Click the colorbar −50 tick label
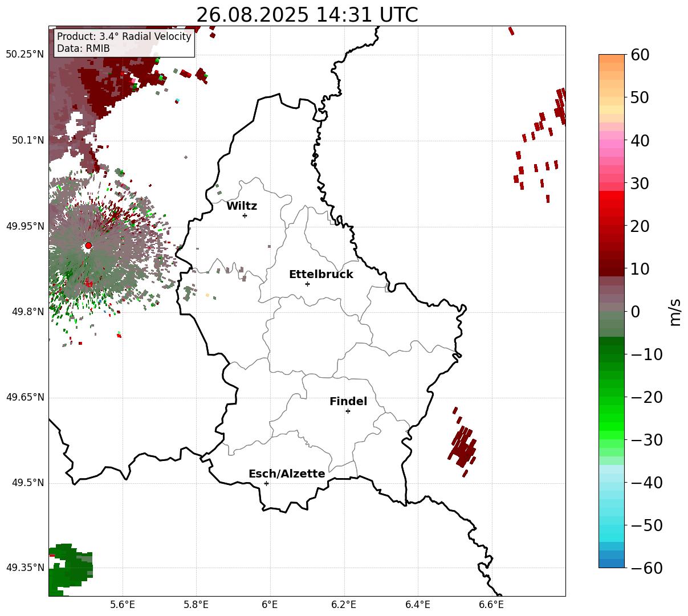Image resolution: width=688 pixels, height=616 pixels. 646,525
